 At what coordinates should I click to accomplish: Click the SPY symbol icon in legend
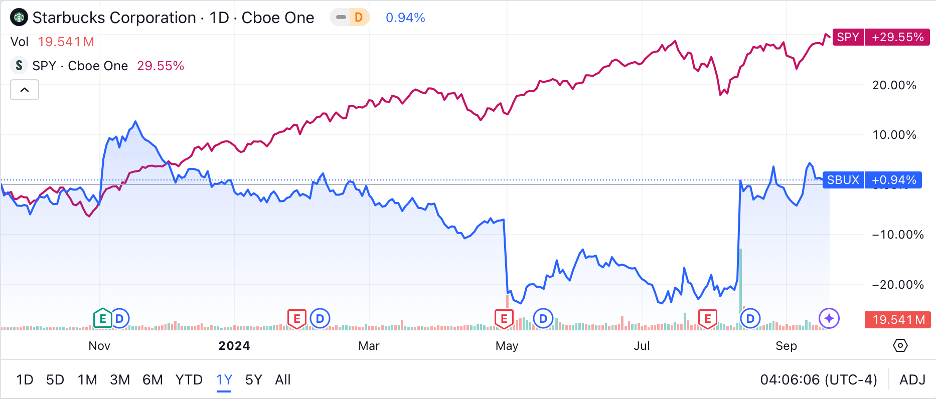pyautogui.click(x=17, y=65)
